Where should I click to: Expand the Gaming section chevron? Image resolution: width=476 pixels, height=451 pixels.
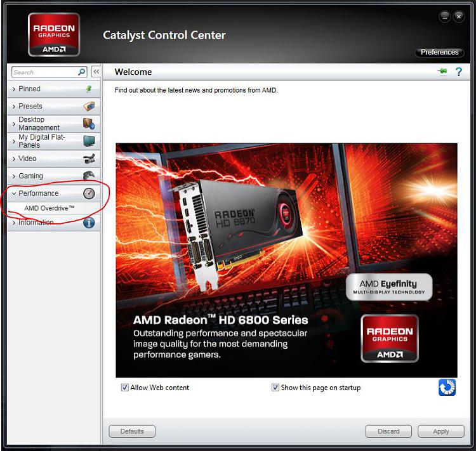pyautogui.click(x=14, y=176)
